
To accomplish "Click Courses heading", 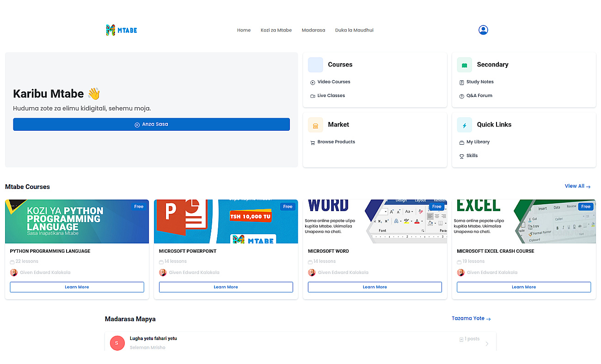I will (340, 65).
